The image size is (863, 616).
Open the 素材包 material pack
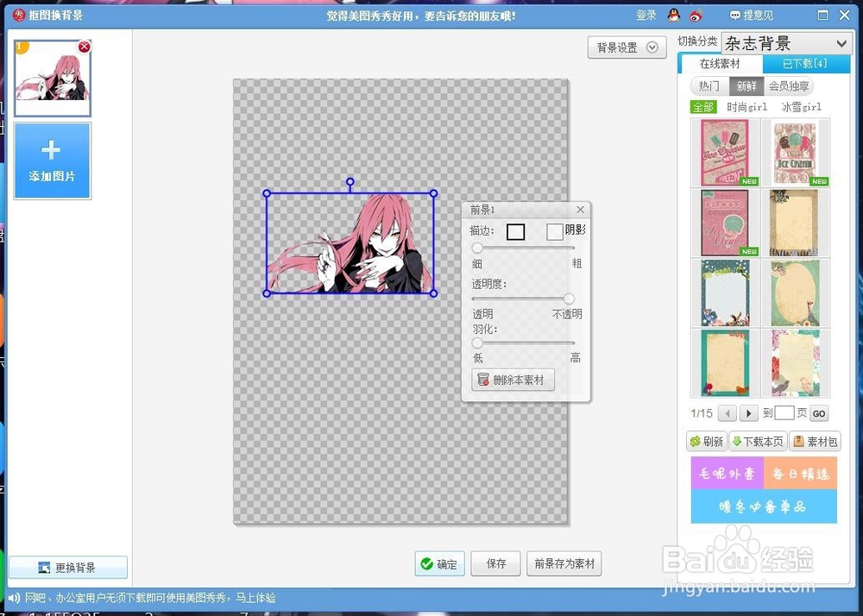(x=816, y=442)
